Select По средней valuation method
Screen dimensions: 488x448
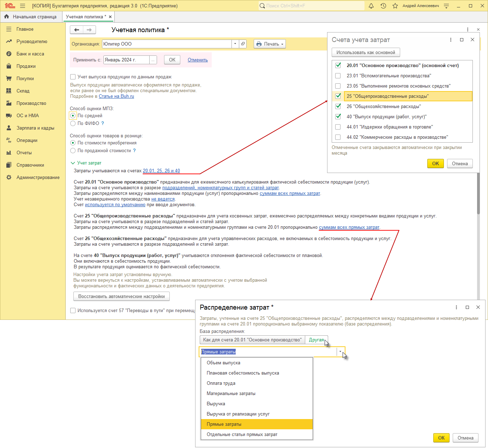(x=73, y=115)
